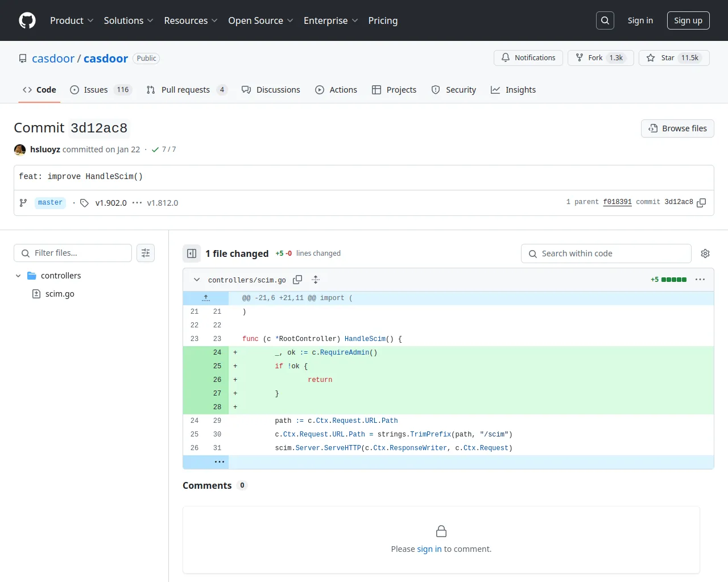The image size is (728, 582).
Task: Open the Projects tab
Action: [x=394, y=90]
